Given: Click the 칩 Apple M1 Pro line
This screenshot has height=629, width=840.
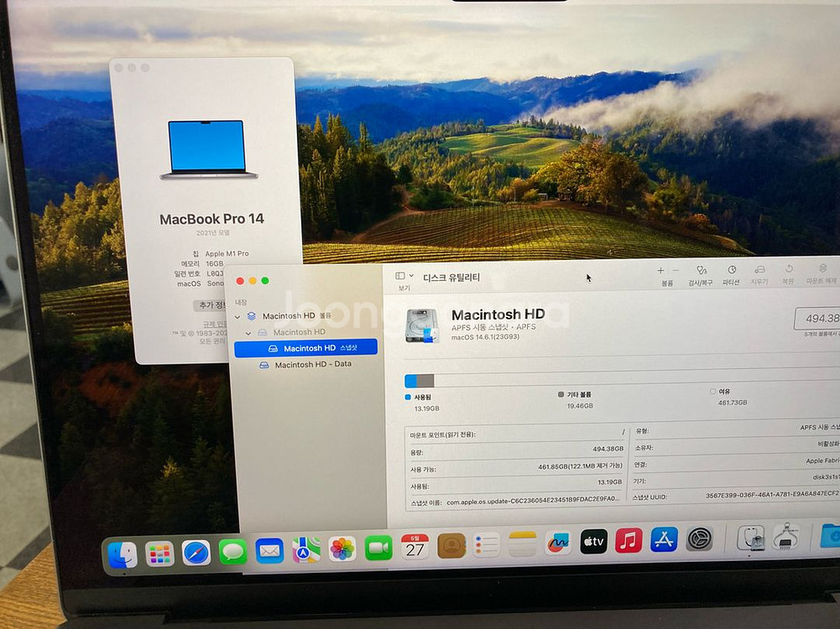Looking at the screenshot, I should 221,254.
